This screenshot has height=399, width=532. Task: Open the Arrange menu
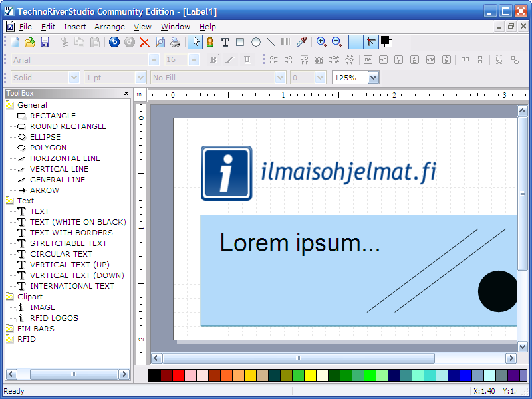(x=110, y=27)
